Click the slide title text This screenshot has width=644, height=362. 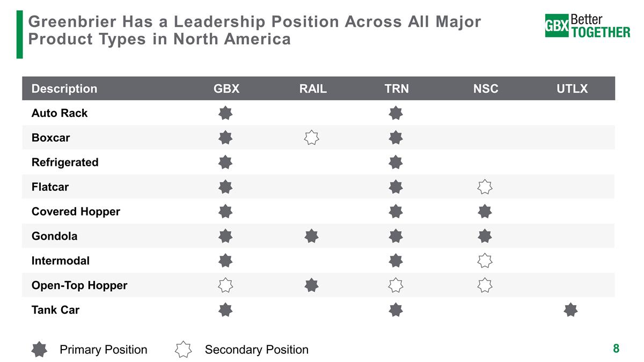click(254, 31)
